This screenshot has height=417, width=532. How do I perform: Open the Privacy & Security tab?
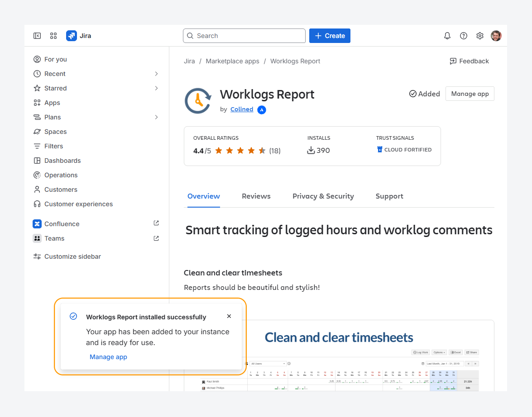323,196
